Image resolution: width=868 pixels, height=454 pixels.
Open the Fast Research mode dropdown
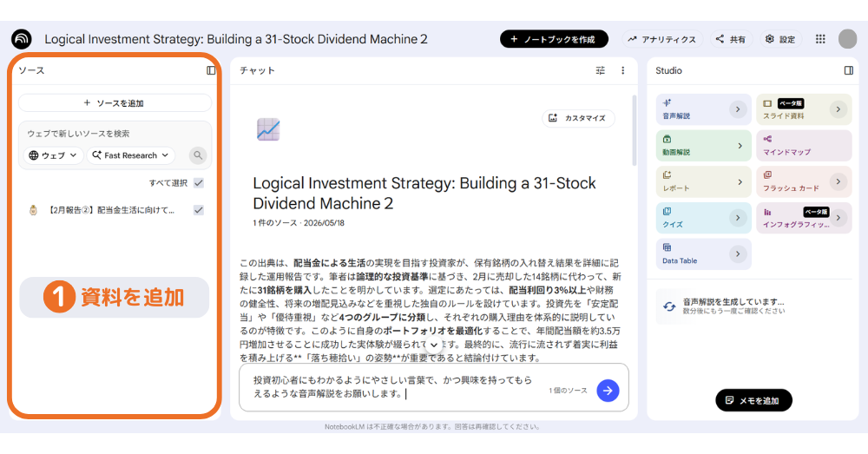[131, 155]
